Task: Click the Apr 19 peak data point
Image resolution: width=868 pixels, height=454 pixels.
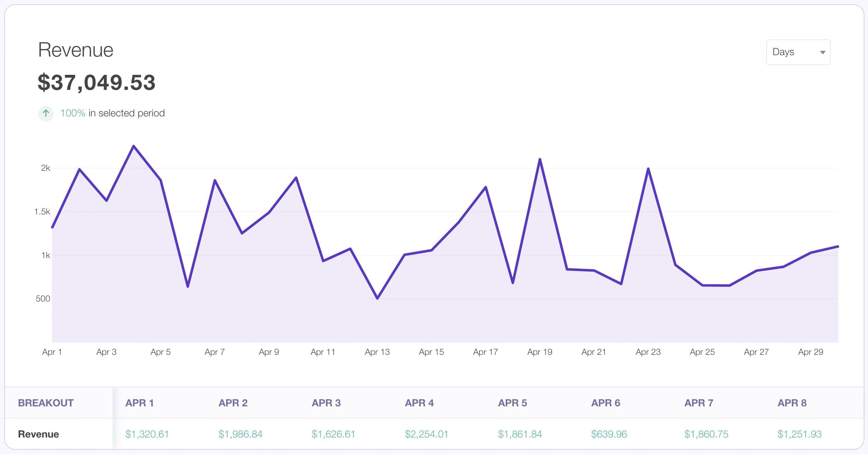Action: 540,159
